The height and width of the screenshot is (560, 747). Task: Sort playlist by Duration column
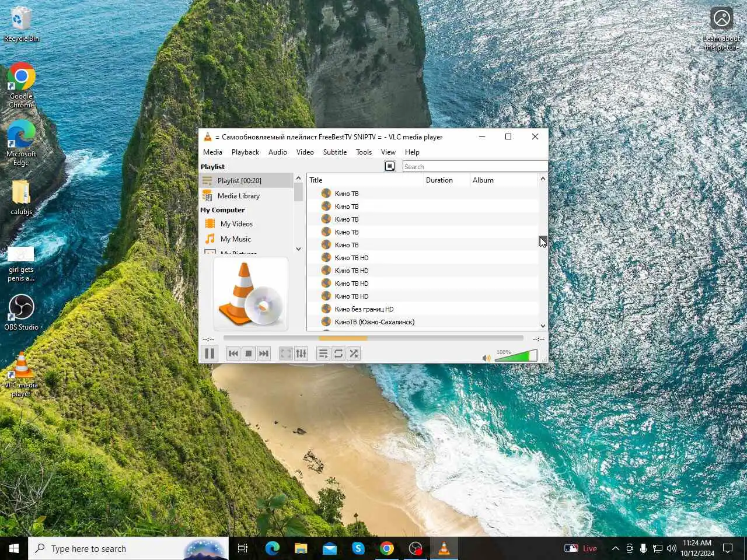447,180
